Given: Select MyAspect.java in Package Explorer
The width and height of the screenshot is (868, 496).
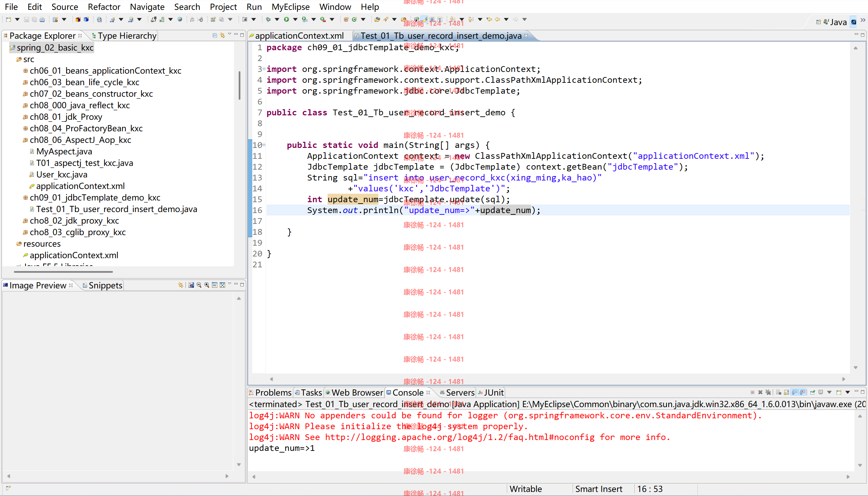Looking at the screenshot, I should [x=61, y=151].
